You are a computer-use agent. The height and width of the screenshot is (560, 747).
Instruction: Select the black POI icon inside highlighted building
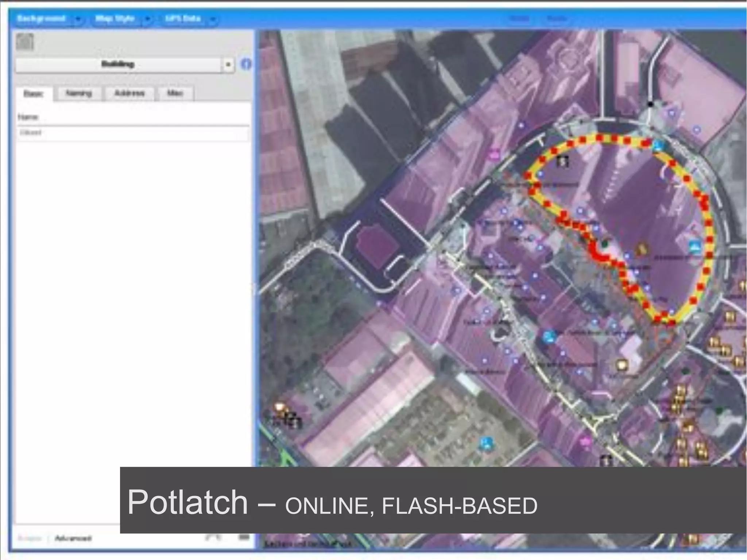coord(562,161)
